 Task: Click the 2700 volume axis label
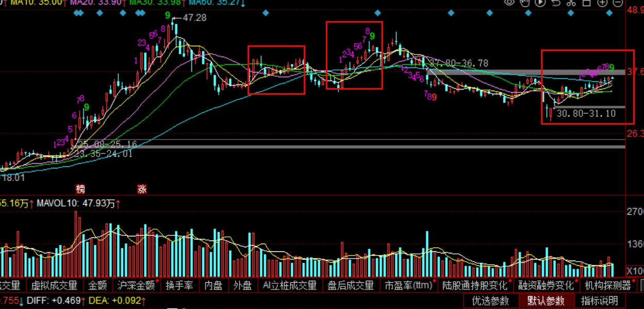[x=635, y=212]
